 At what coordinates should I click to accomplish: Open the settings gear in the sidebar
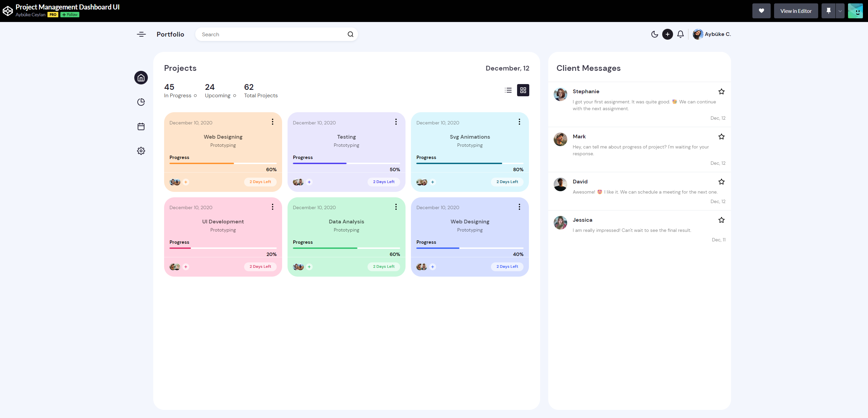(x=141, y=151)
